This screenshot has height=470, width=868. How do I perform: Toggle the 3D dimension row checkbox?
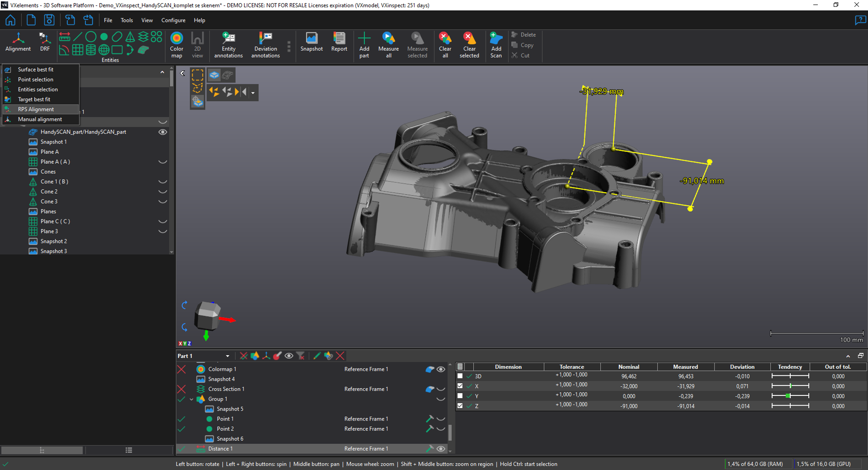(460, 376)
